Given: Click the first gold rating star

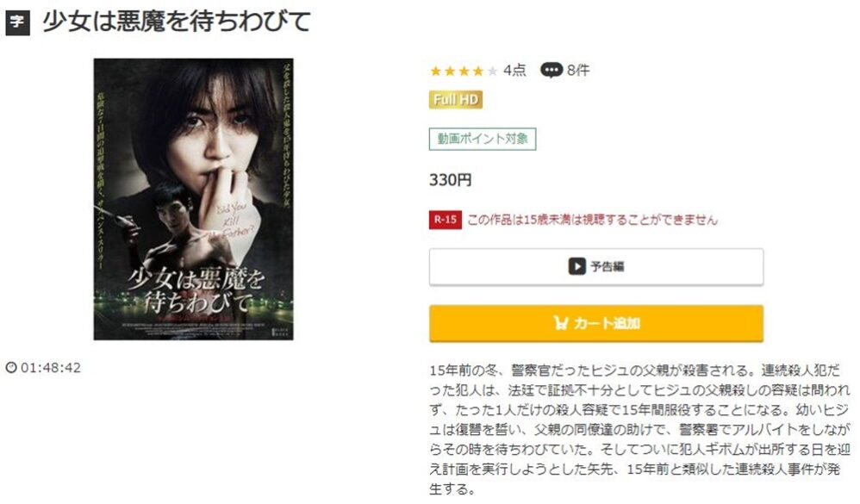Looking at the screenshot, I should click(x=436, y=71).
